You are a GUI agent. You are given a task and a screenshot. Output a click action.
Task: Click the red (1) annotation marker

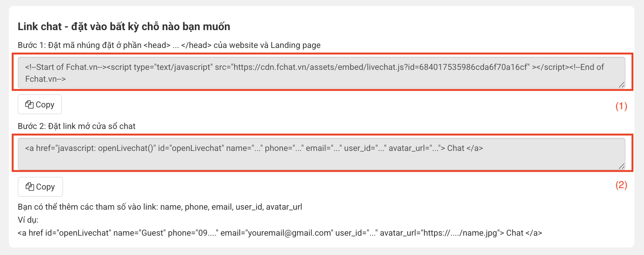pyautogui.click(x=621, y=106)
